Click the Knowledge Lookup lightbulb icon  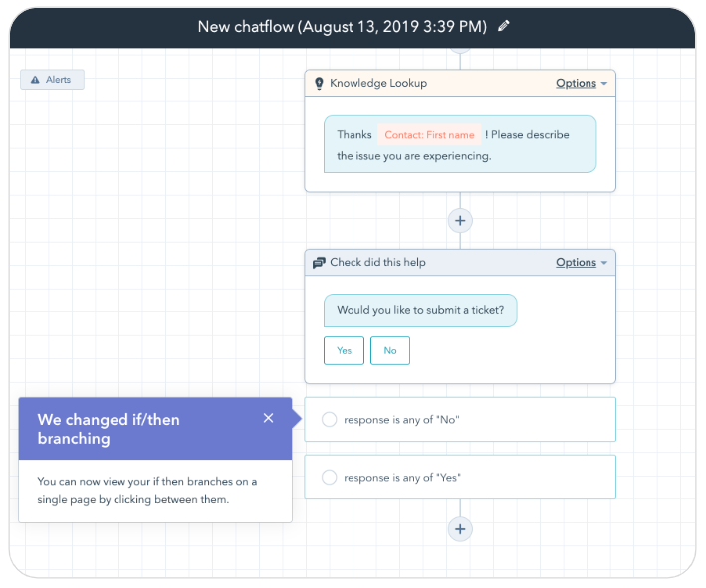[319, 84]
